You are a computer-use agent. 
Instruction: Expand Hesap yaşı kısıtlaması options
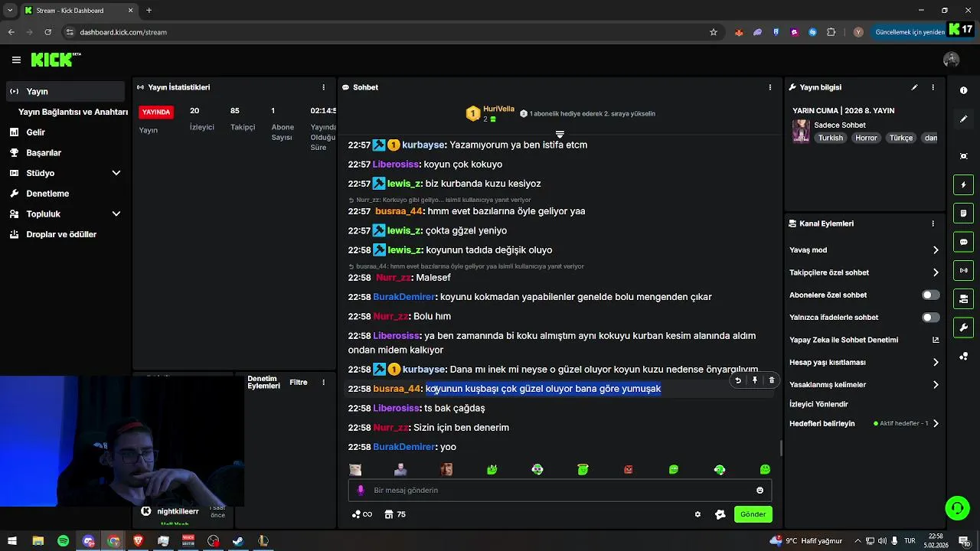click(x=935, y=362)
